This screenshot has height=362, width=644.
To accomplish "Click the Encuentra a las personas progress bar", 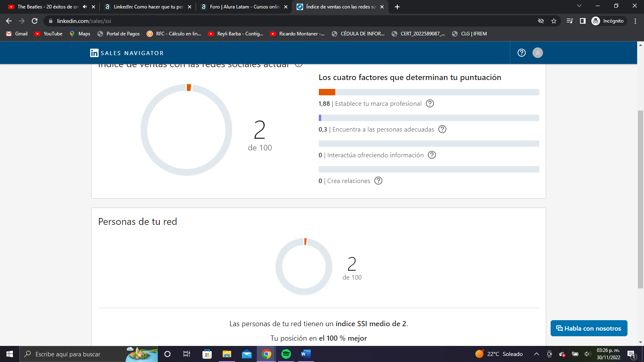I will click(429, 118).
